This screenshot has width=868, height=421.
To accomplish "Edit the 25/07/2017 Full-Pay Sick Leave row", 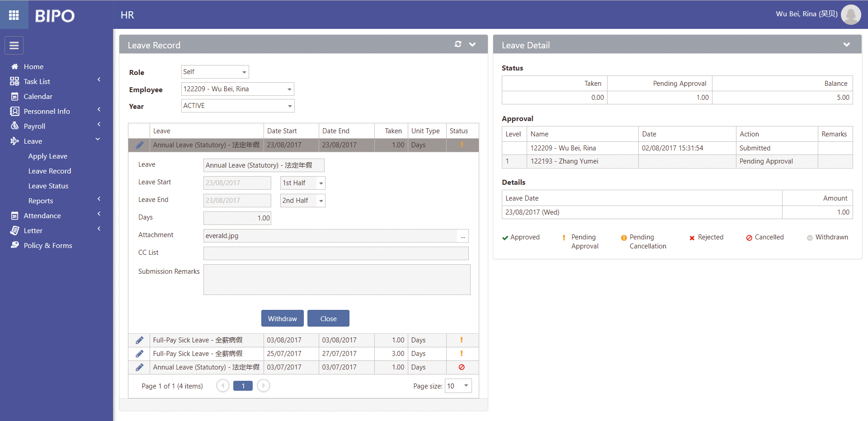I will (x=139, y=354).
